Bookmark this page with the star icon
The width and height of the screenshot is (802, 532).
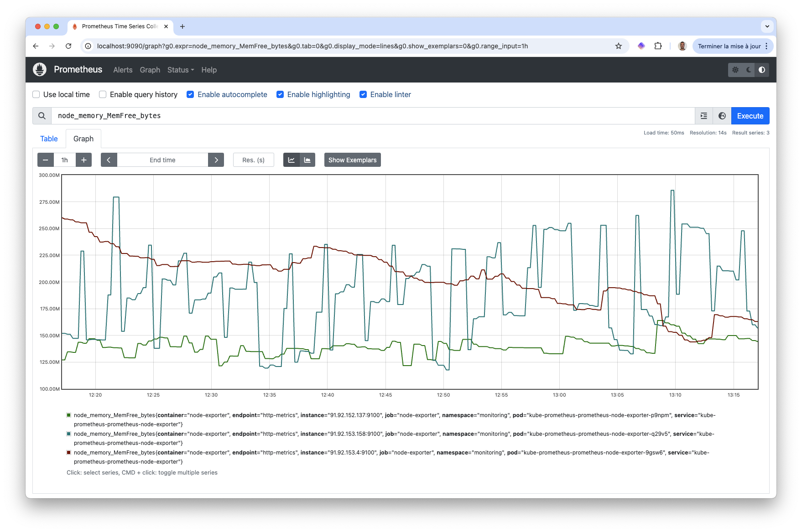619,46
